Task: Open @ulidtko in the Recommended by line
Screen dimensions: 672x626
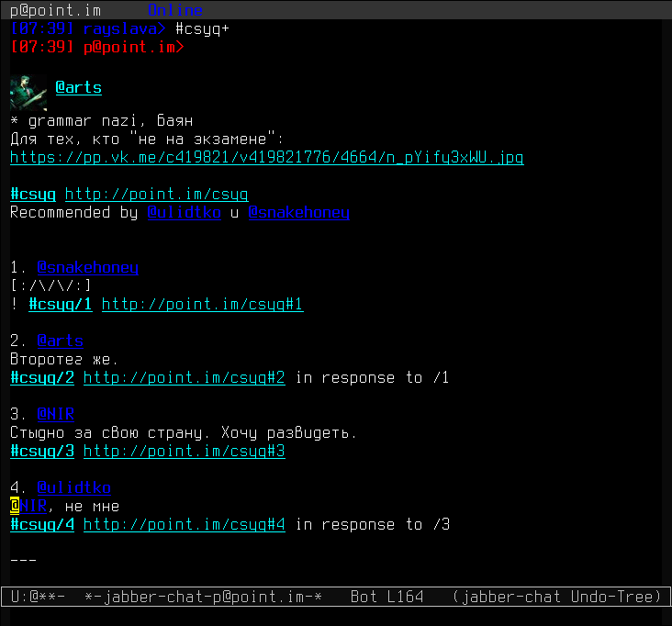Action: (x=184, y=213)
